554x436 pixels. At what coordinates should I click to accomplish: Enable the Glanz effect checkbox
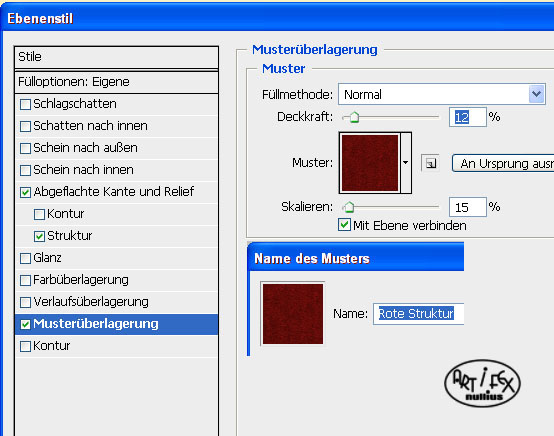coord(25,258)
